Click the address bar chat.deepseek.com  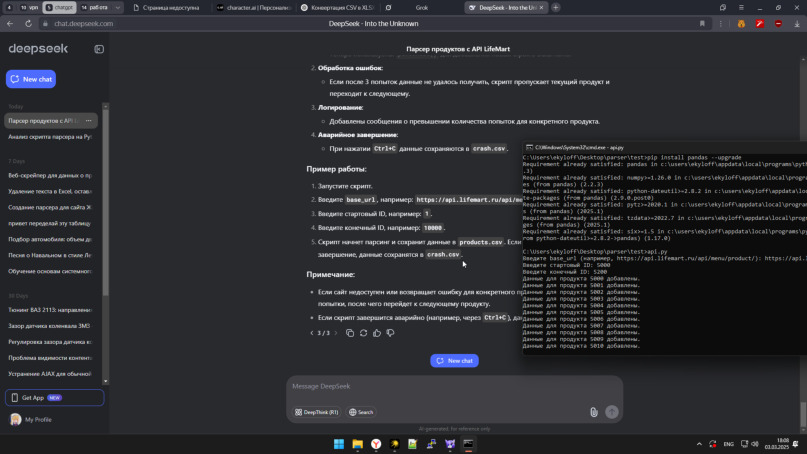tap(83, 24)
